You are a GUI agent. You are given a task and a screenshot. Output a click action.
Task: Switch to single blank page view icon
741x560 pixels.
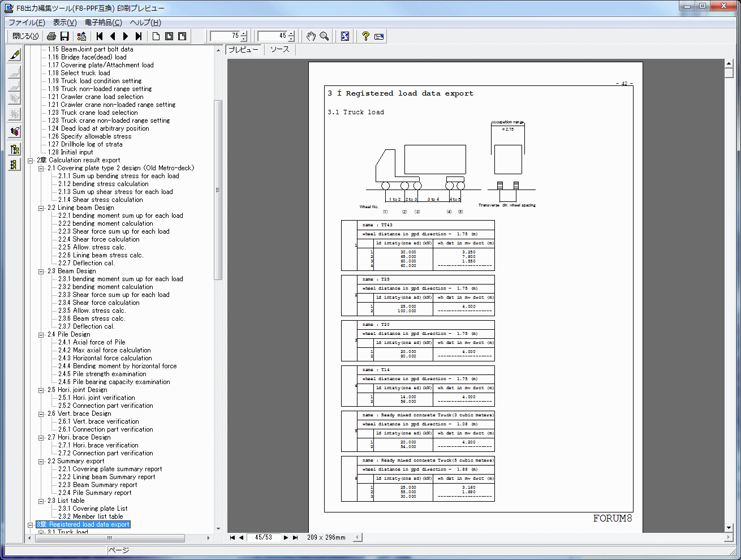156,36
